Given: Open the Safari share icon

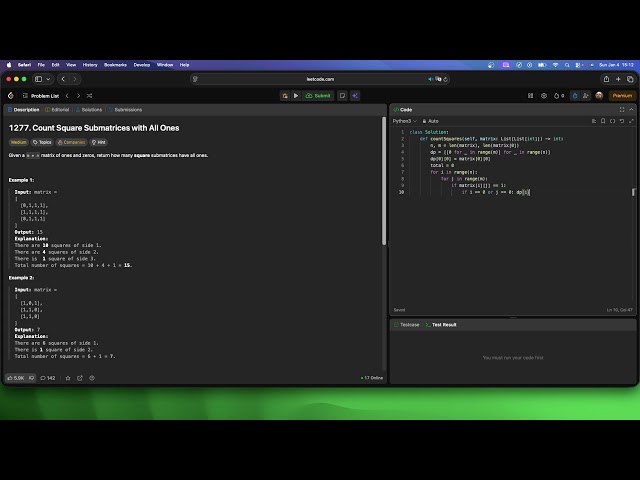Looking at the screenshot, I should [607, 79].
